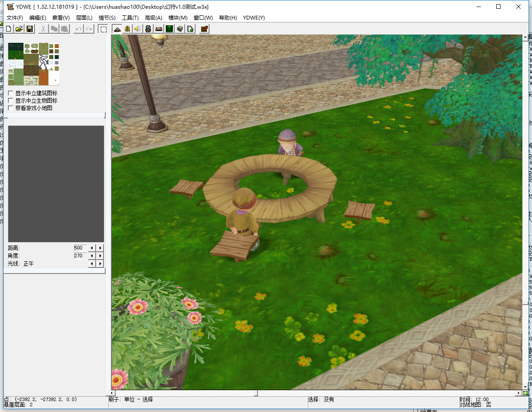This screenshot has height=412, width=532.
Task: Click the Test map red checkmark icon
Action: click(x=204, y=29)
